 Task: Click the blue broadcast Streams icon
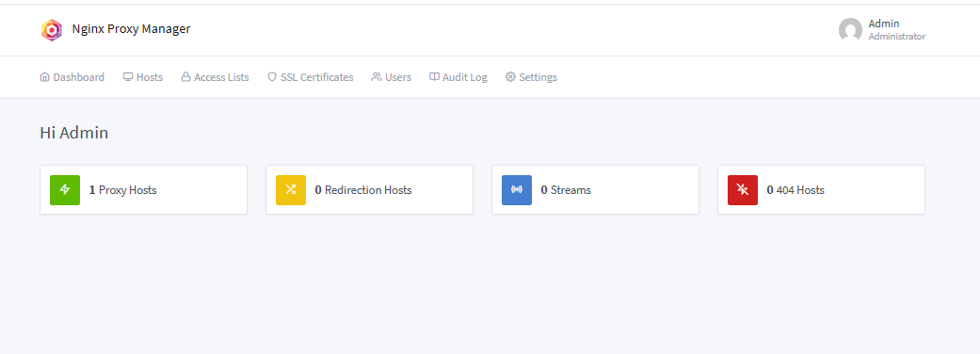click(x=517, y=190)
